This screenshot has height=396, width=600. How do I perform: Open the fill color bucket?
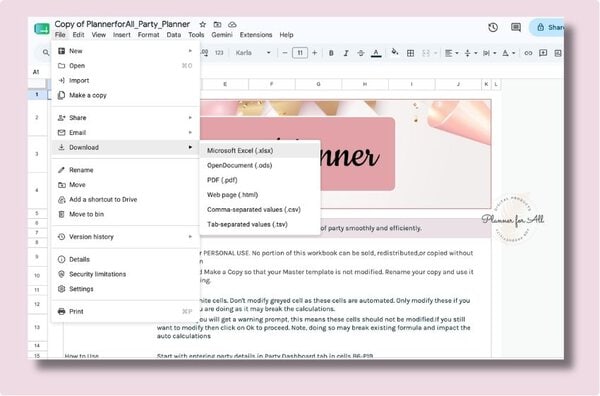(395, 52)
